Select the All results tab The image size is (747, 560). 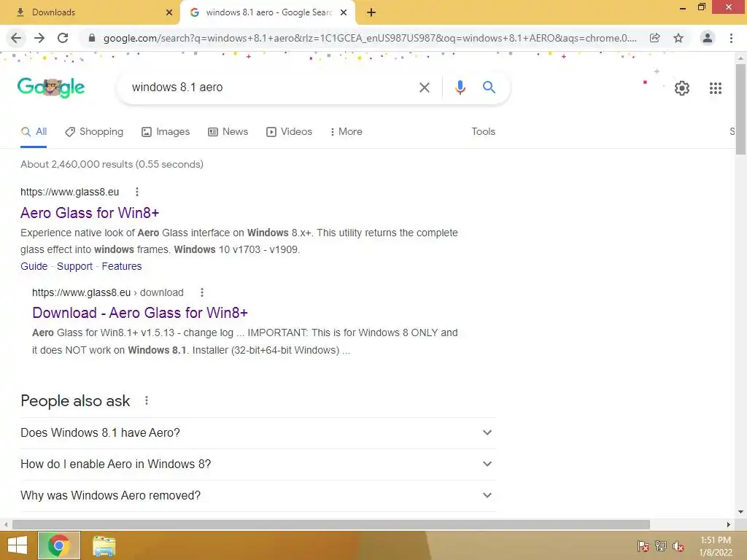pyautogui.click(x=34, y=132)
